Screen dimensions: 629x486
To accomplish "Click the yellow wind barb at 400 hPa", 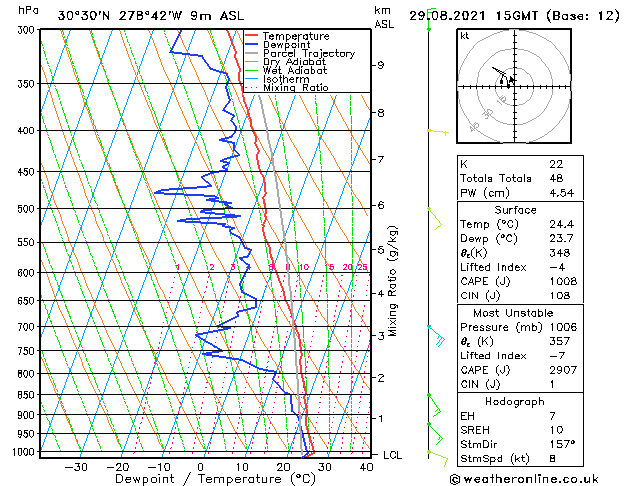I will pos(438,132).
